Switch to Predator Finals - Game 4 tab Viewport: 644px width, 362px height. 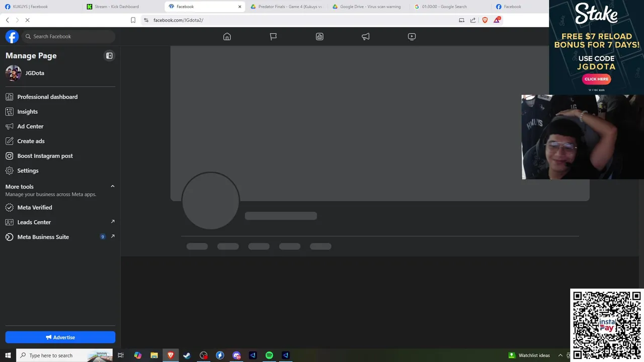pos(286,7)
